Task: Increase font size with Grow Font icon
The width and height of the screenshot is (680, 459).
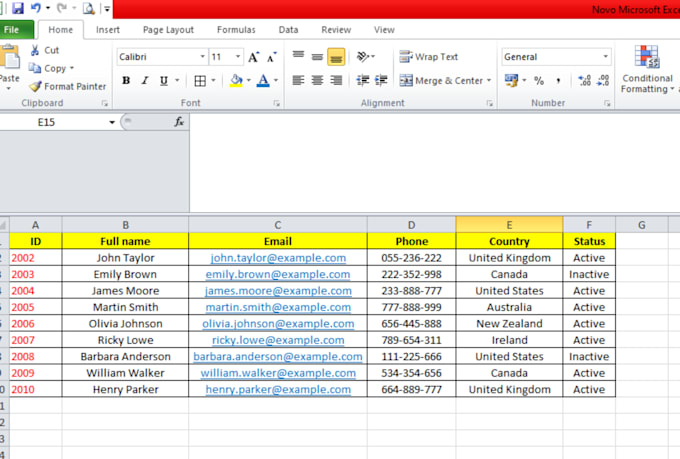Action: click(254, 57)
